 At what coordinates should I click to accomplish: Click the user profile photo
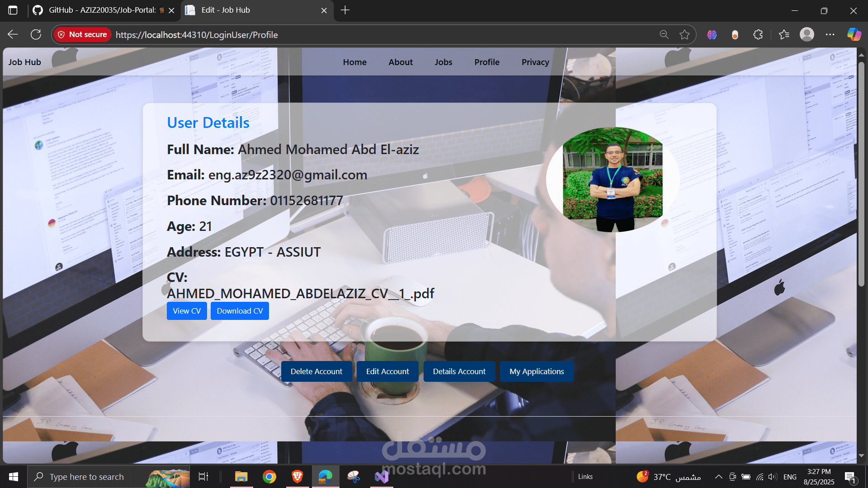(613, 179)
